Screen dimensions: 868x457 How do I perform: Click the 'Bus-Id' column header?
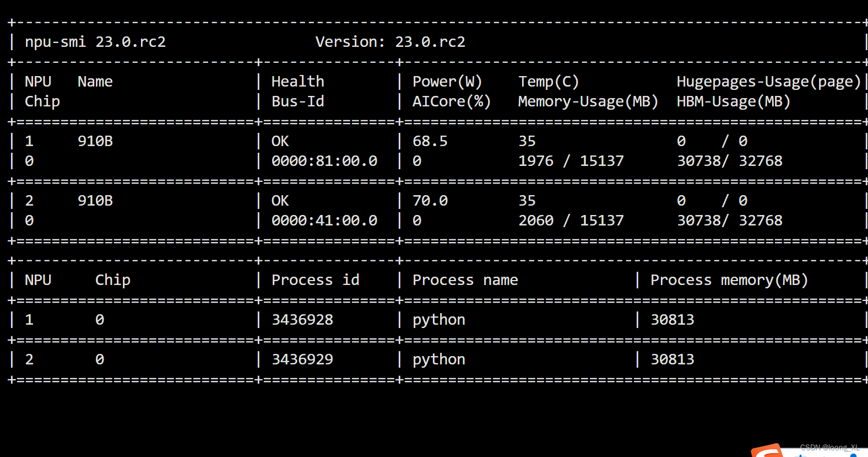click(298, 101)
